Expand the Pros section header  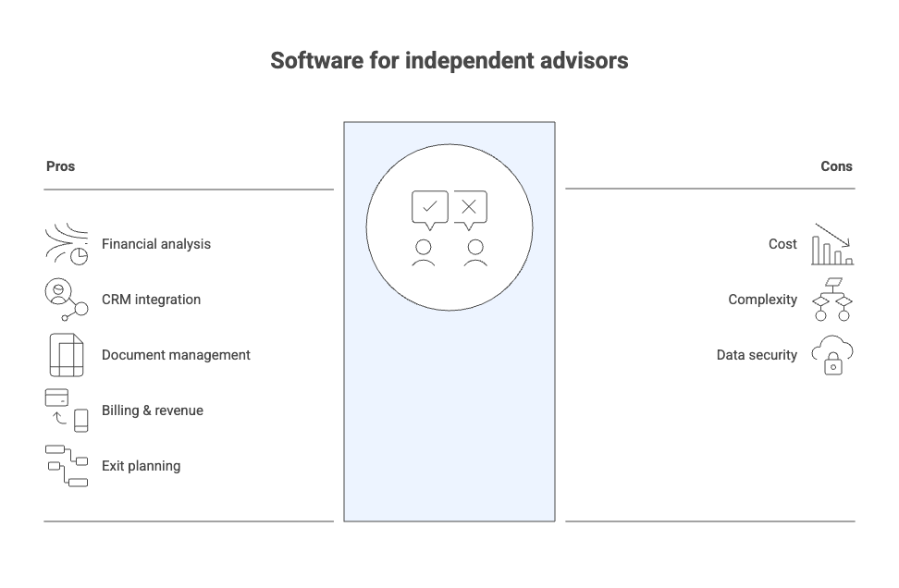pos(60,166)
